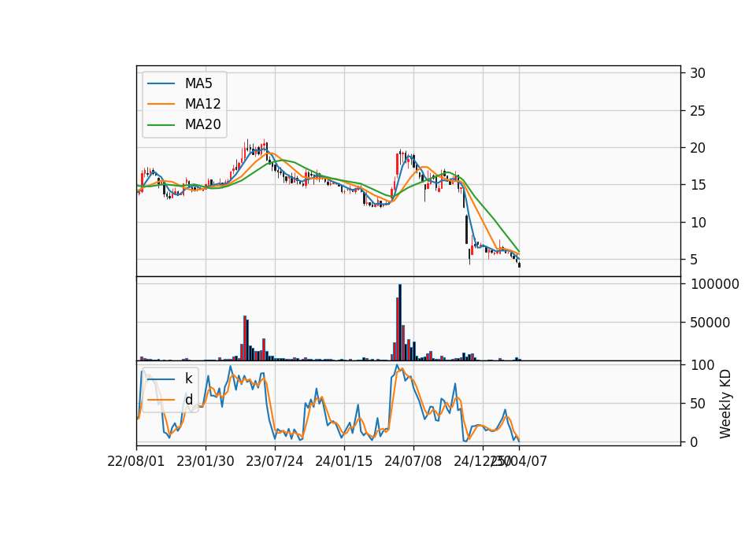Click the volume axis value 100000
The height and width of the screenshot is (543, 756).
(x=714, y=284)
